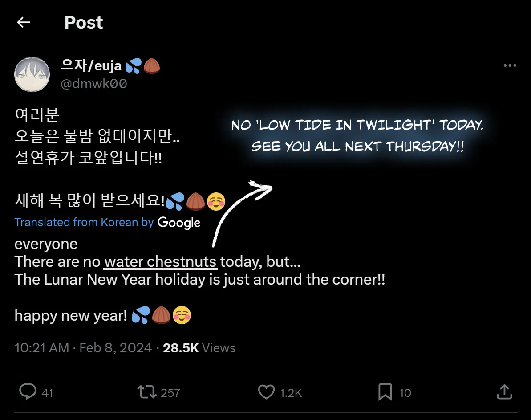Viewport: 531px width, 420px height.
Task: Click the 으자/euja display name
Action: click(x=91, y=66)
